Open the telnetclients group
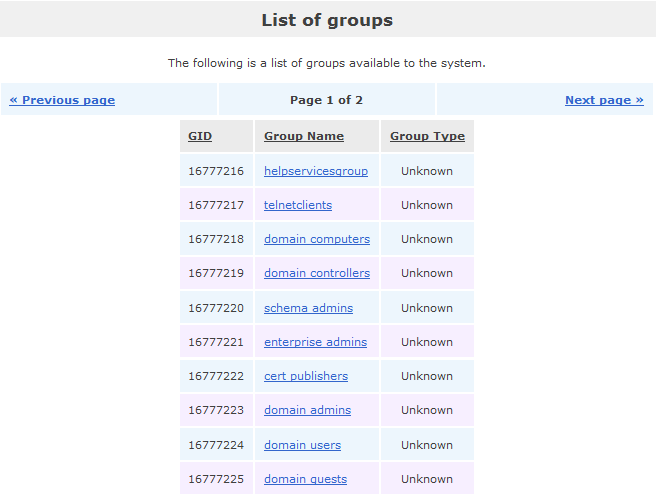Viewport: 656px width, 495px height. [298, 205]
